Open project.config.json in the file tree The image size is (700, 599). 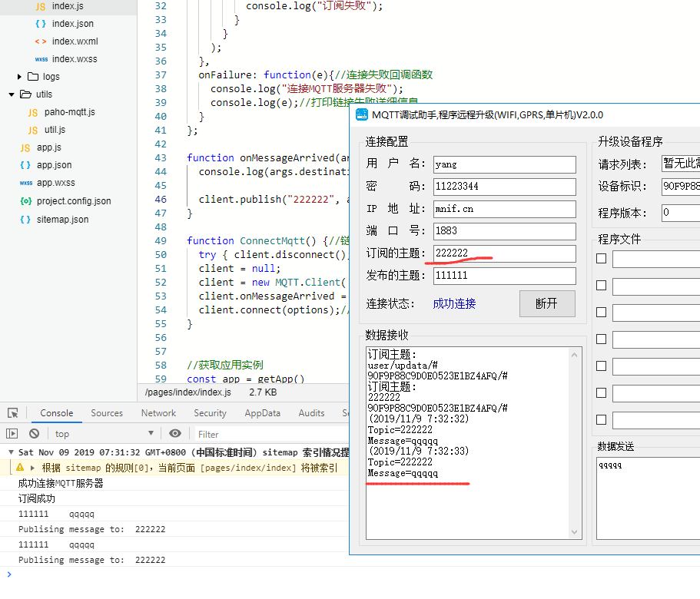(74, 201)
